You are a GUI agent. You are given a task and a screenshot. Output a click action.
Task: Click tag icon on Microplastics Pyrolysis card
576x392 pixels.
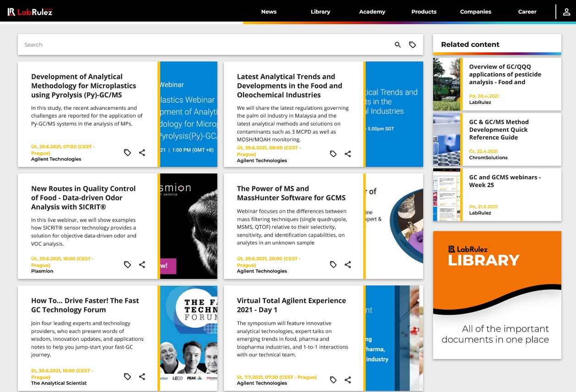128,153
